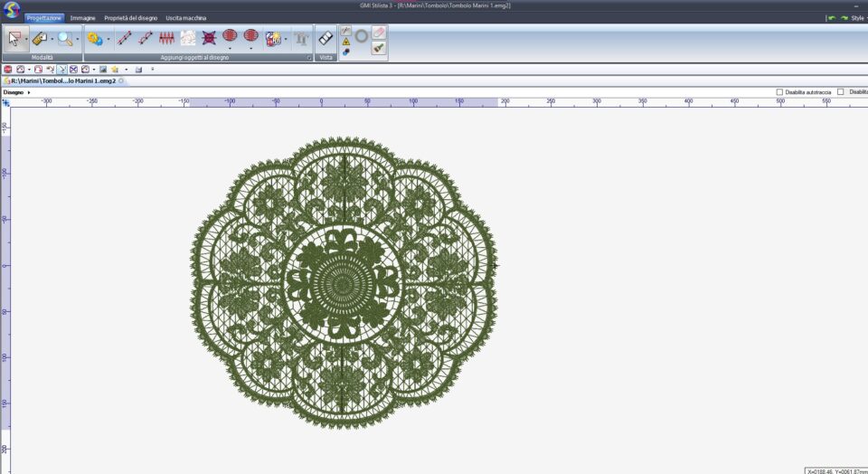Select the red star-shaped fill tool
Viewport: 868px width, 474px height.
click(x=209, y=39)
